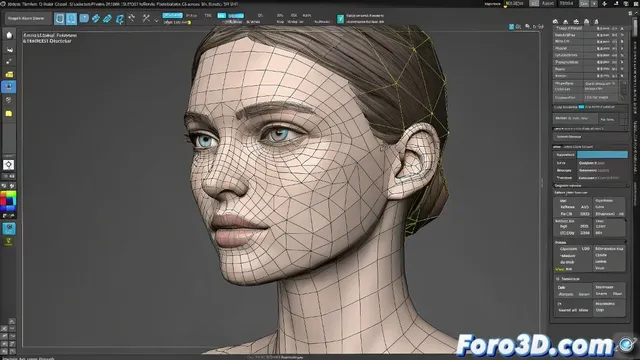The image size is (640, 360).
Task: Toggle the small blue switch in the right panel
Action: click(581, 107)
